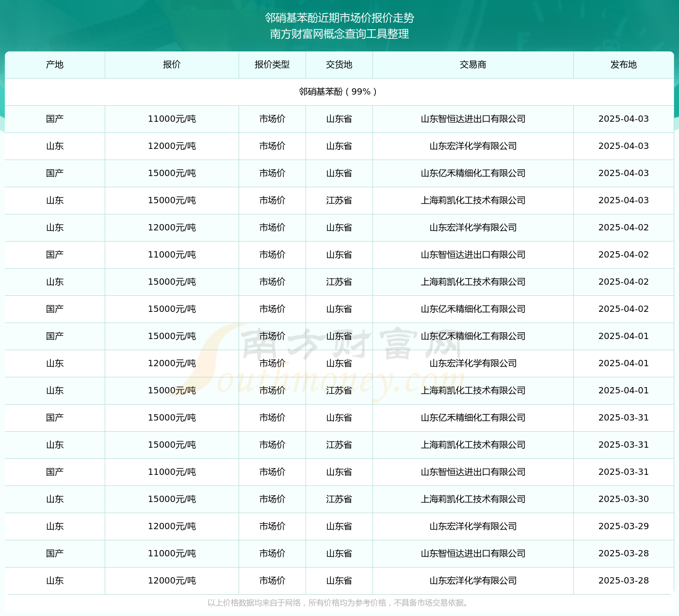679x616 pixels.
Task: Click 山东亿禾精细化工有限公司 in the 2025-03-31 row
Action: 473,418
